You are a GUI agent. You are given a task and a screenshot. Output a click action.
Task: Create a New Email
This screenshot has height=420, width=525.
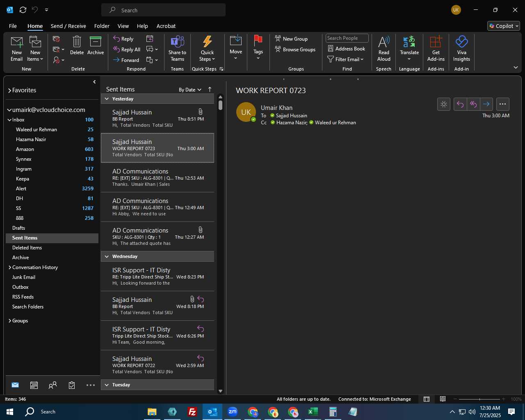pyautogui.click(x=17, y=48)
